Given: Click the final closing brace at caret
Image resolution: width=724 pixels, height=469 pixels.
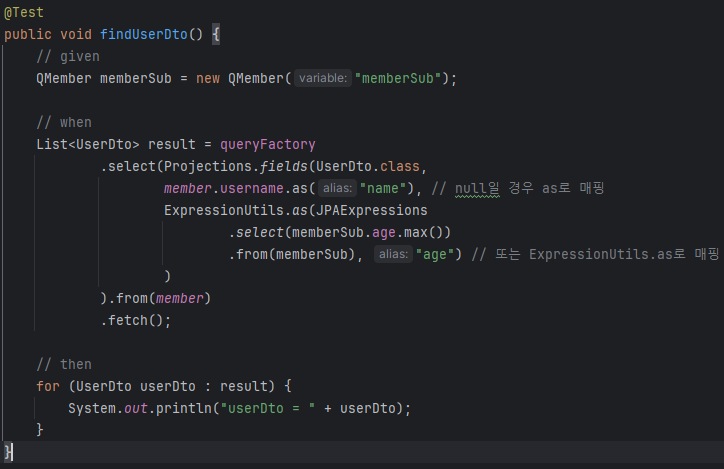Looking at the screenshot, I should [x=7, y=451].
